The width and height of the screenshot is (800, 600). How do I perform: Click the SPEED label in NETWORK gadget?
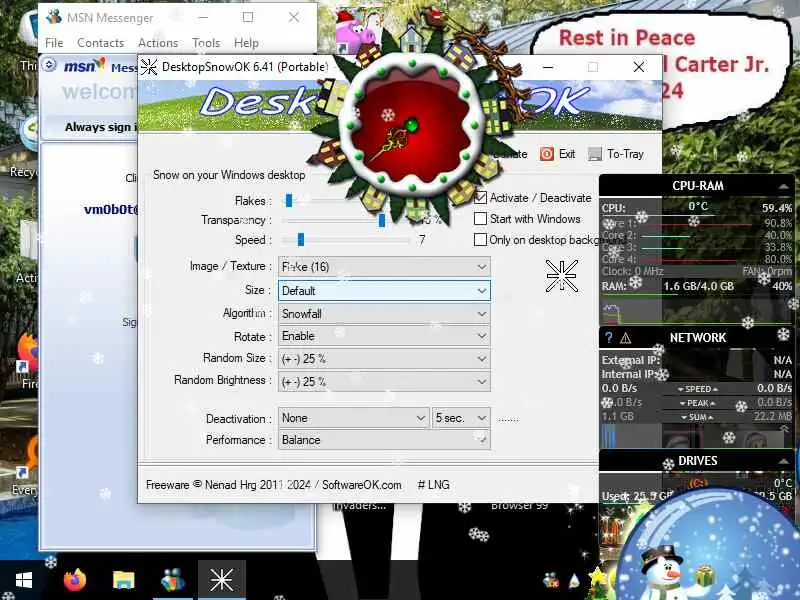coord(697,389)
